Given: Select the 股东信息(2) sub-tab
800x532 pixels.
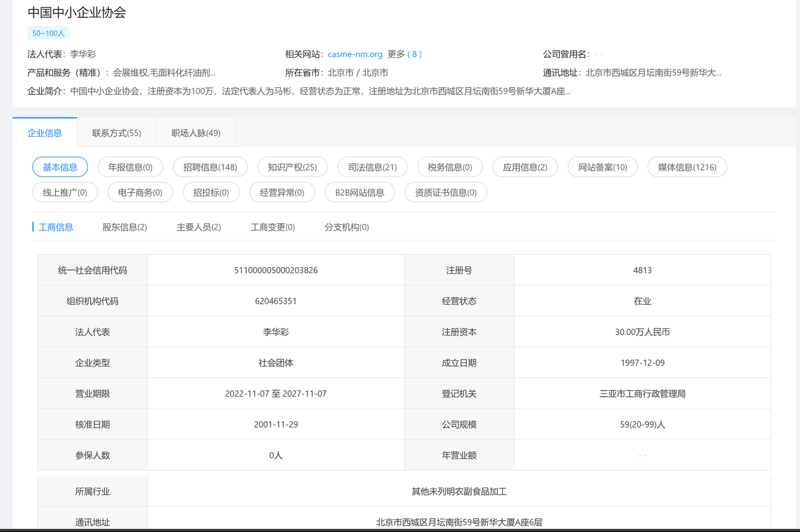Looking at the screenshot, I should [x=124, y=227].
